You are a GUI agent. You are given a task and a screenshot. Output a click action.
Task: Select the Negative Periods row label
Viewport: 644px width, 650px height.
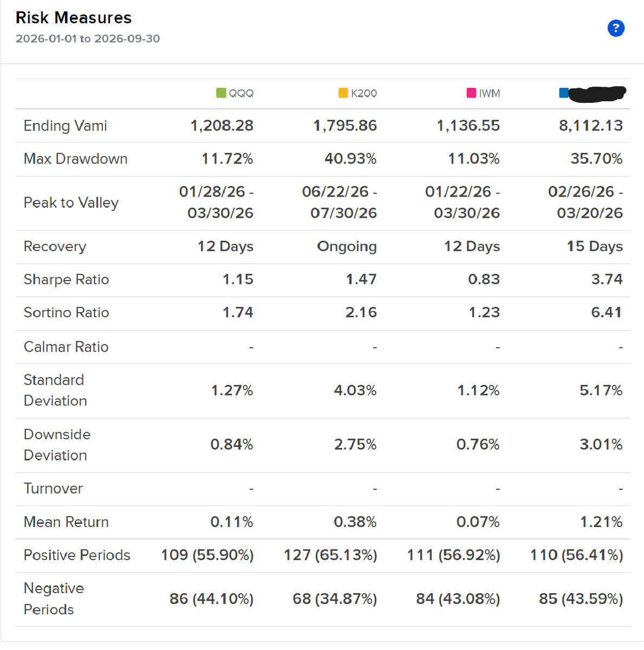coord(54,599)
